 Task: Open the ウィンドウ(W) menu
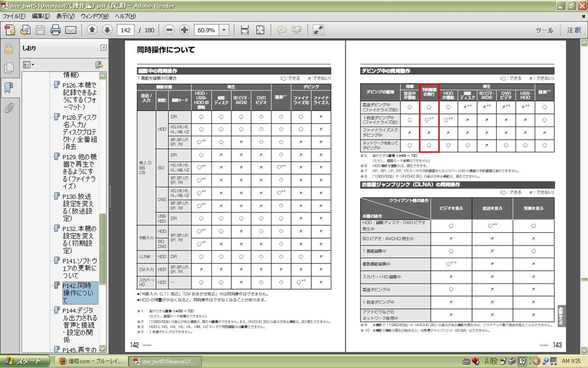tap(95, 16)
